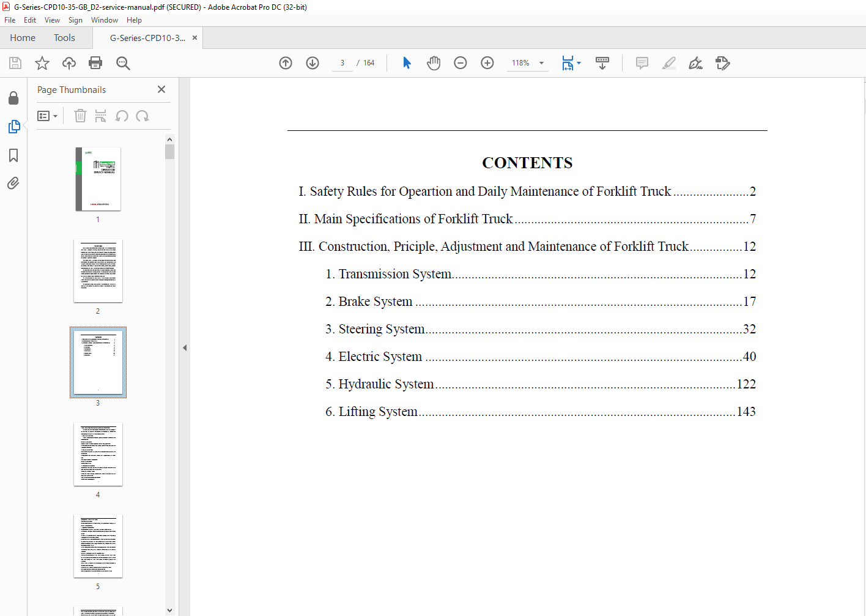Screen dimensions: 866x616
Task: Toggle Page Thumbnails sidebar icon
Action: tap(14, 127)
